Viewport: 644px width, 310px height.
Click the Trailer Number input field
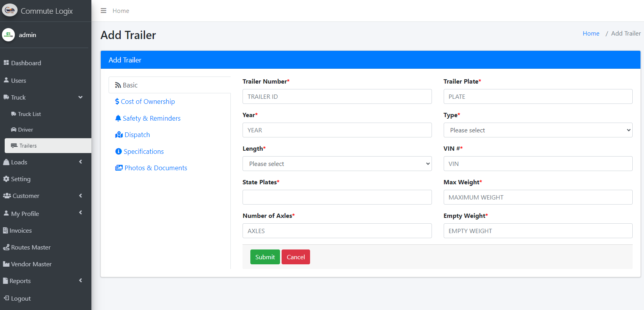[337, 97]
